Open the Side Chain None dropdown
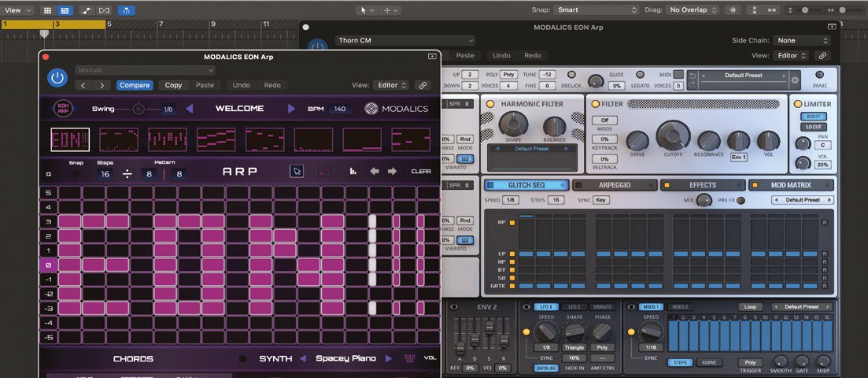868x378 pixels. (802, 40)
